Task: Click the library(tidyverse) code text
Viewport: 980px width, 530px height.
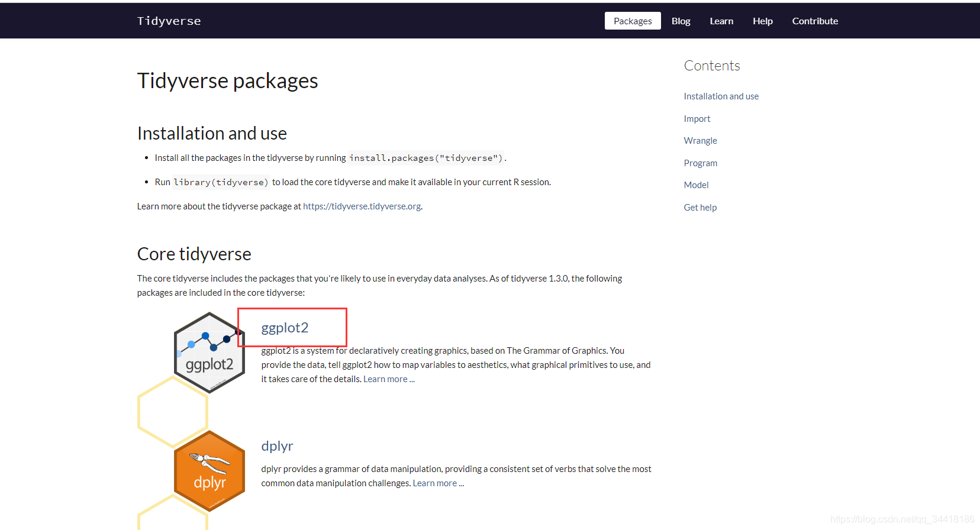Action: point(221,182)
